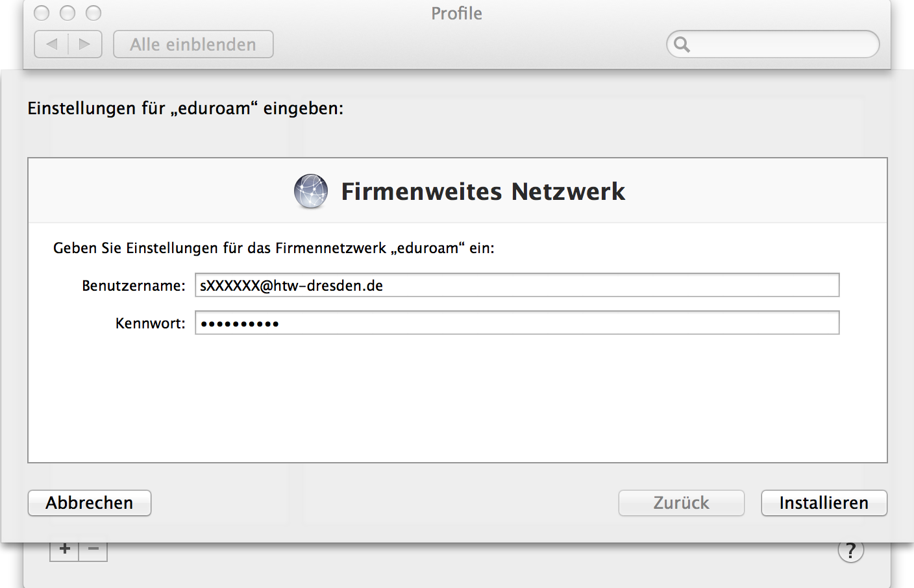Minimize the Profile window
Viewport: 914px width, 588px height.
point(68,13)
